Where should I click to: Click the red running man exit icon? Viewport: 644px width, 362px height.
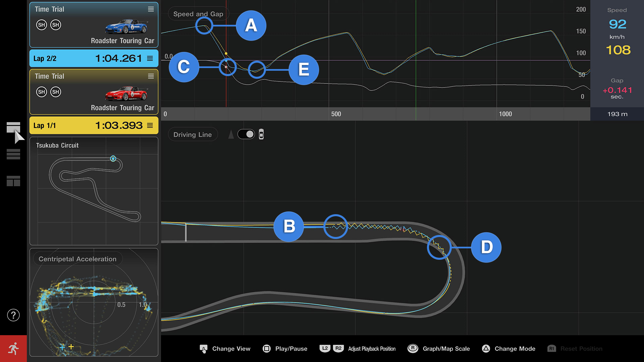[13, 349]
